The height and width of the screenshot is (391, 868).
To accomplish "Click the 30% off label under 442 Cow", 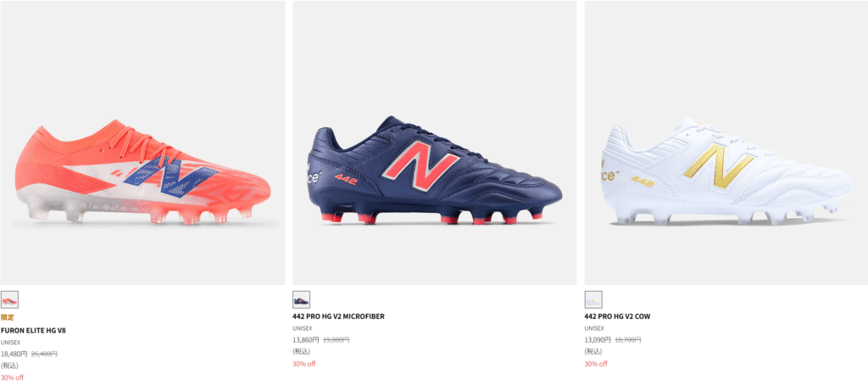I will (595, 364).
